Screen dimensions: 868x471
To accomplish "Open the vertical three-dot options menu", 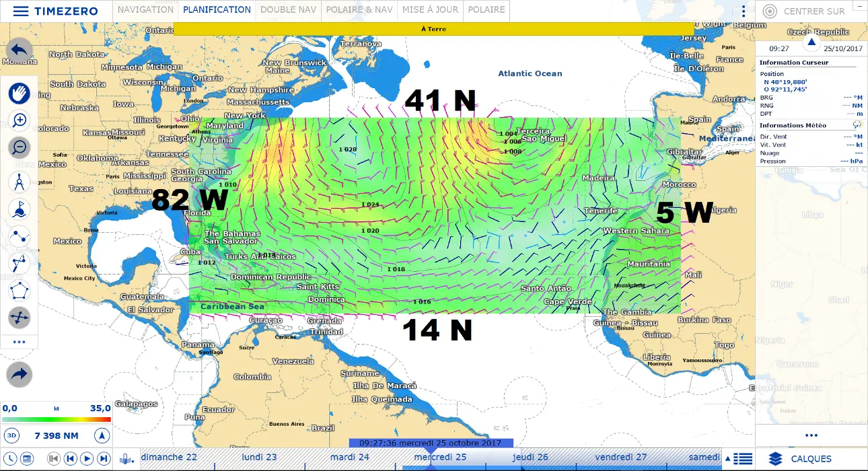I will point(744,11).
